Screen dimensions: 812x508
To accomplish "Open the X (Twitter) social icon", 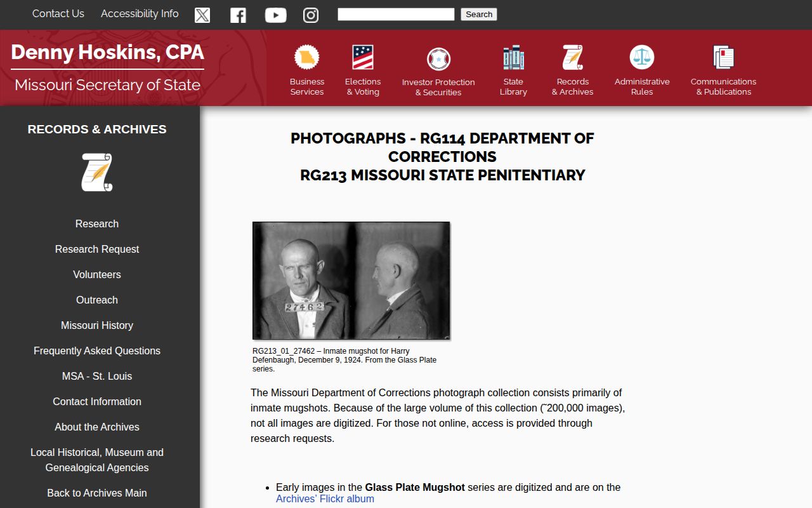I will pos(202,15).
